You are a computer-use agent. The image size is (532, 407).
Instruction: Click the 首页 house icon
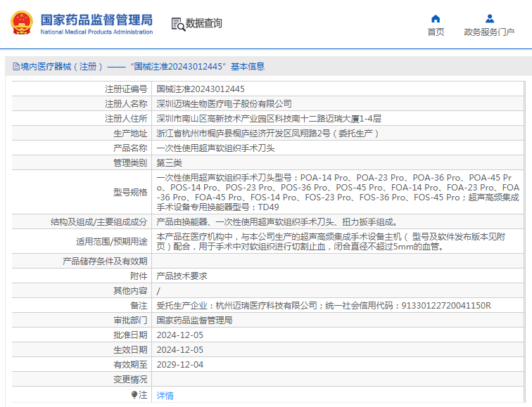436,18
